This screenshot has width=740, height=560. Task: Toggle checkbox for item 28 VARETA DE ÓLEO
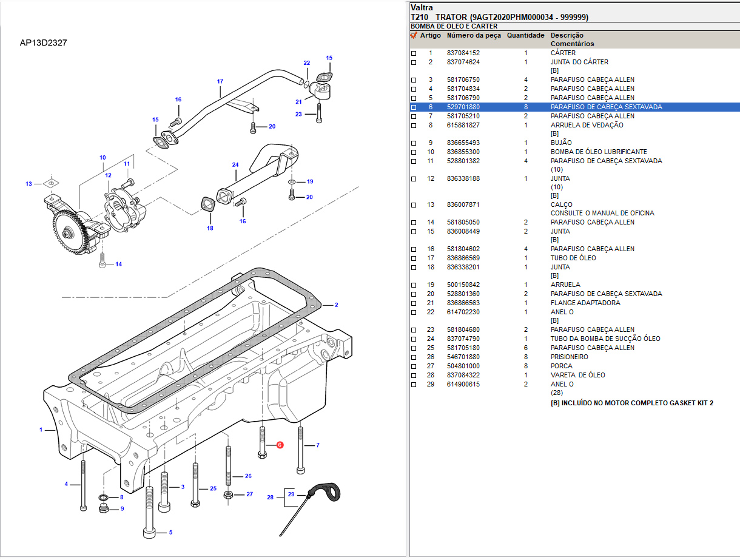pyautogui.click(x=414, y=376)
